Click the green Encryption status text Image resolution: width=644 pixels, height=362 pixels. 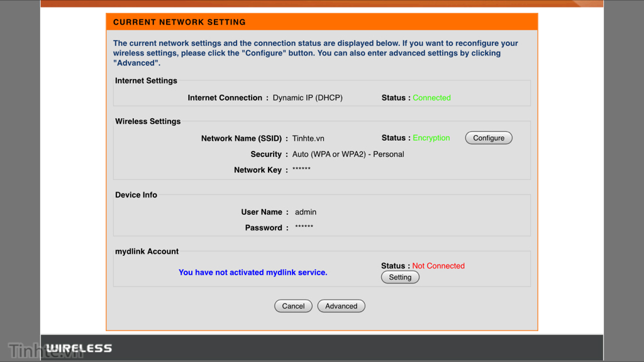[x=431, y=138]
